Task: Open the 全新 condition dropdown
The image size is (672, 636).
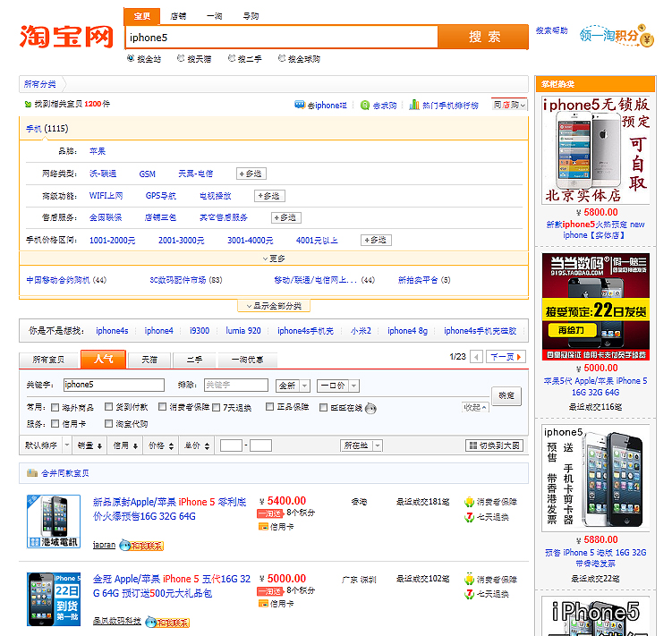Action: pyautogui.click(x=293, y=386)
